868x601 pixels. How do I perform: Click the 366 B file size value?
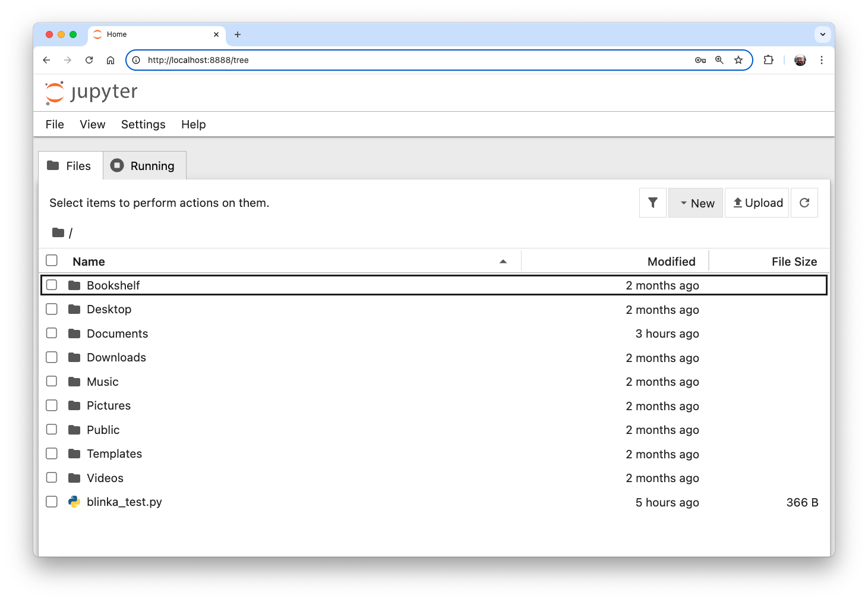[x=802, y=502]
